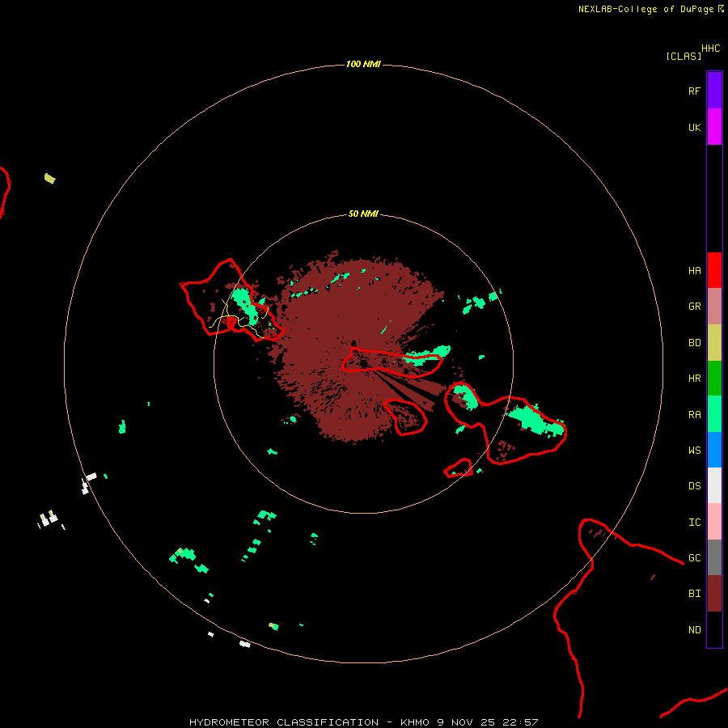Select the GC gray legend swatch

tap(714, 557)
